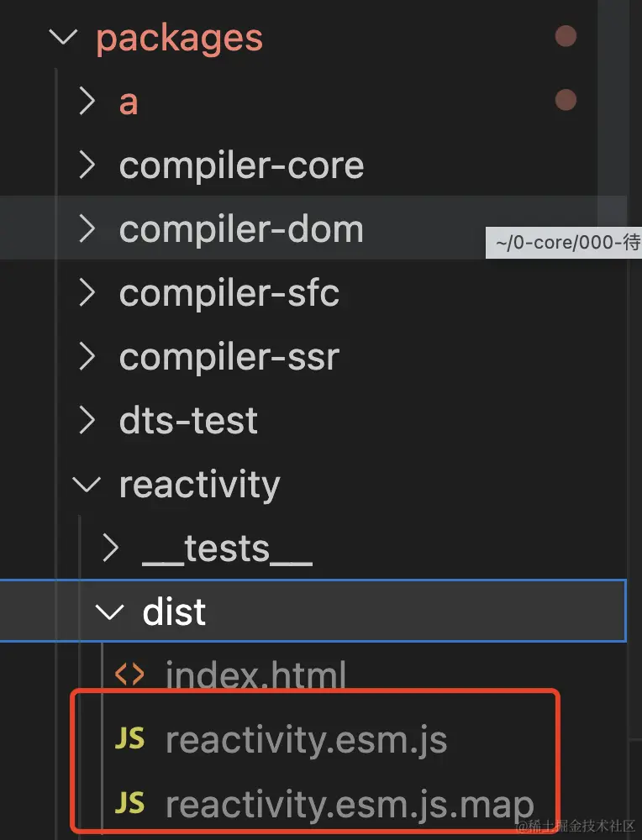Select the compiler-dom folder entry
The height and width of the screenshot is (840, 642).
pos(241,228)
